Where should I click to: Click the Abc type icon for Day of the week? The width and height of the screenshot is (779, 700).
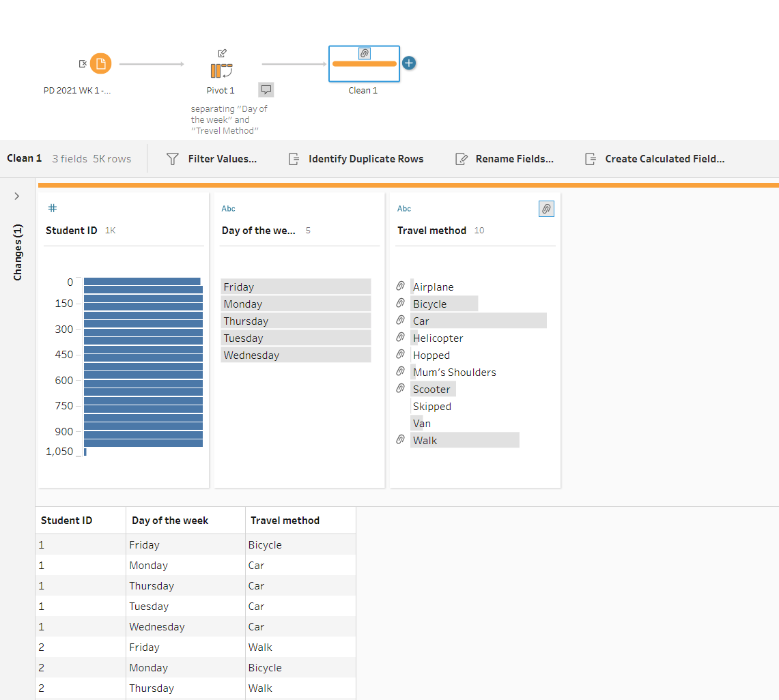pyautogui.click(x=228, y=209)
